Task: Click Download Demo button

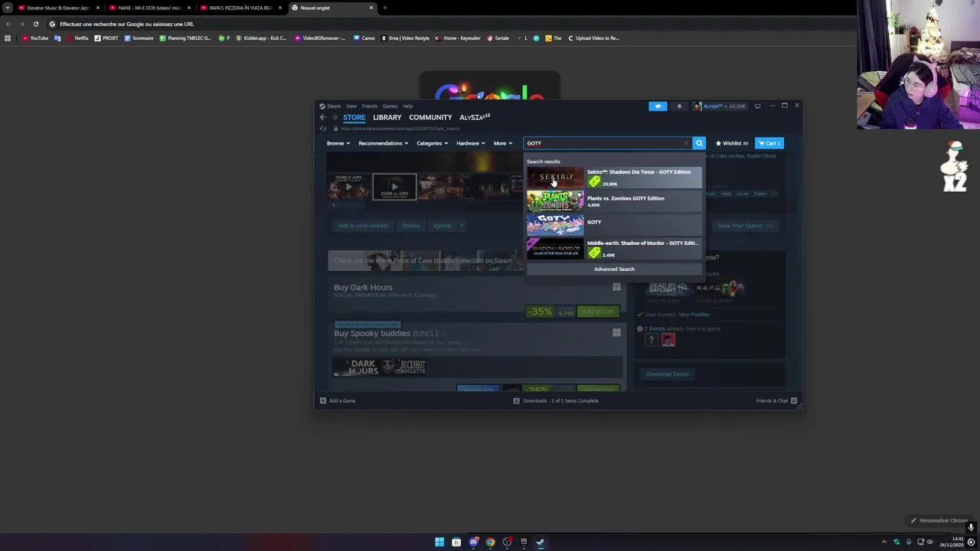Action: click(x=667, y=374)
